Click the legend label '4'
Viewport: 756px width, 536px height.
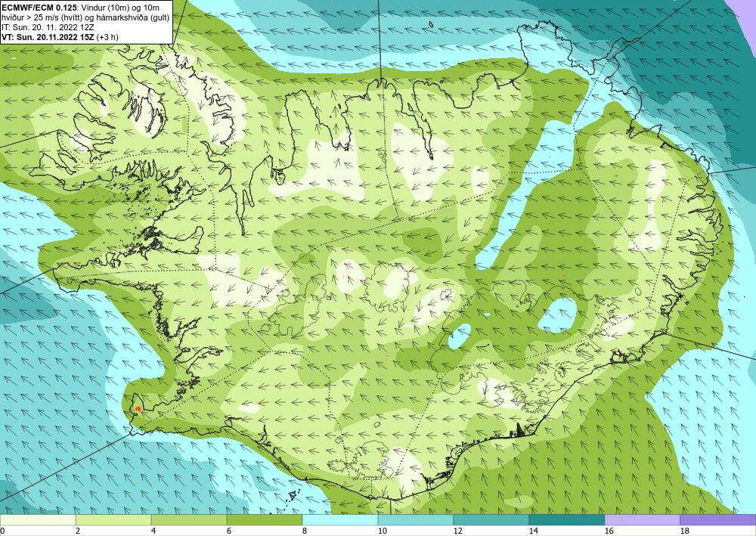tap(153, 531)
